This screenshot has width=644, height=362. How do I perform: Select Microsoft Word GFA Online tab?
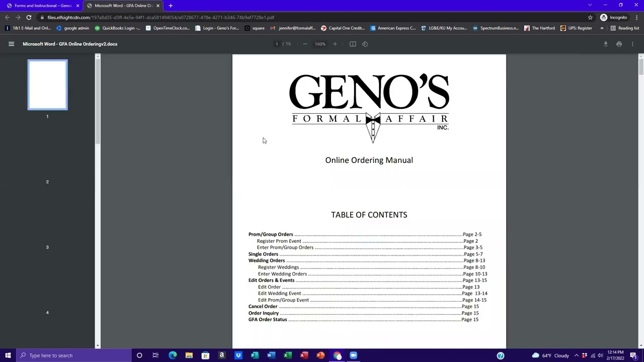click(x=120, y=6)
